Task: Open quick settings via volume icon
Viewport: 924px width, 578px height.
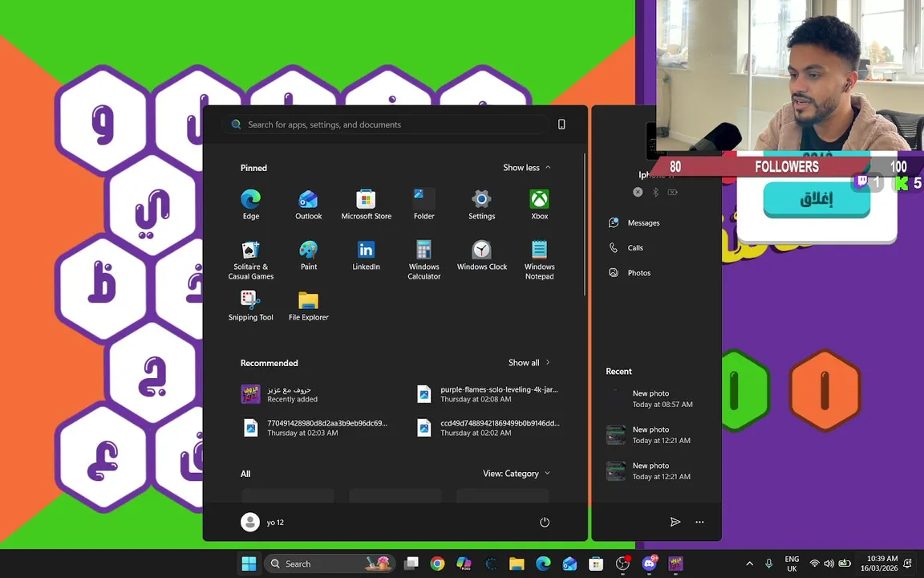Action: (x=829, y=564)
